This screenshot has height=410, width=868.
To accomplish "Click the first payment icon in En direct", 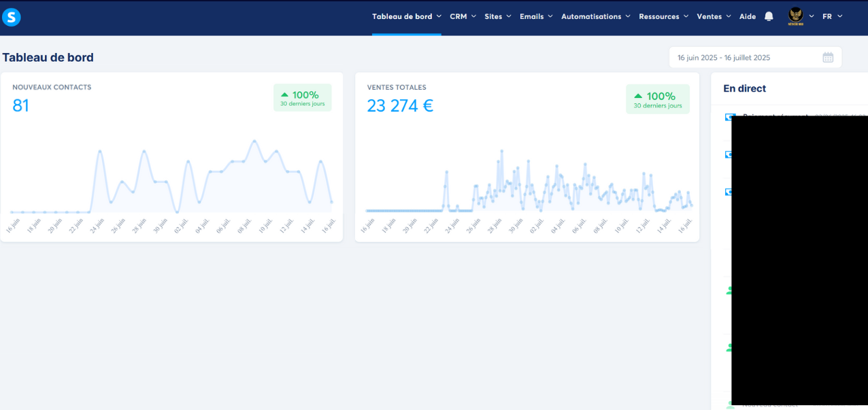I will coord(729,117).
